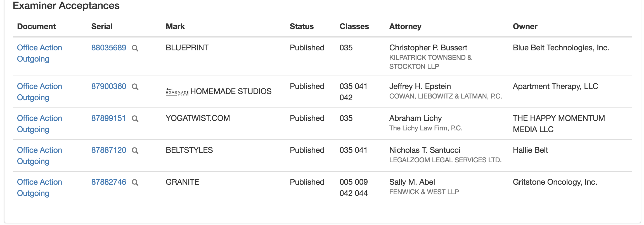Open serial number 87899151 link
Image resolution: width=644 pixels, height=225 pixels.
coord(108,118)
